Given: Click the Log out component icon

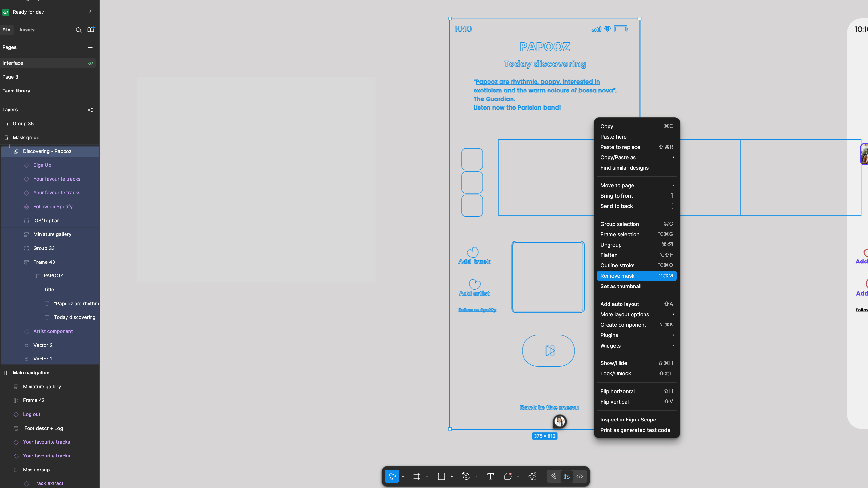Looking at the screenshot, I should tap(16, 414).
